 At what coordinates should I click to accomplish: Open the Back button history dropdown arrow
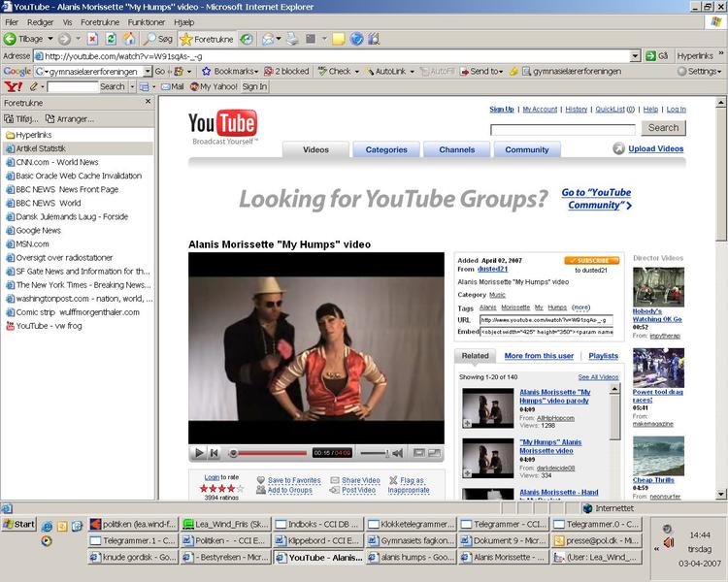[50, 39]
